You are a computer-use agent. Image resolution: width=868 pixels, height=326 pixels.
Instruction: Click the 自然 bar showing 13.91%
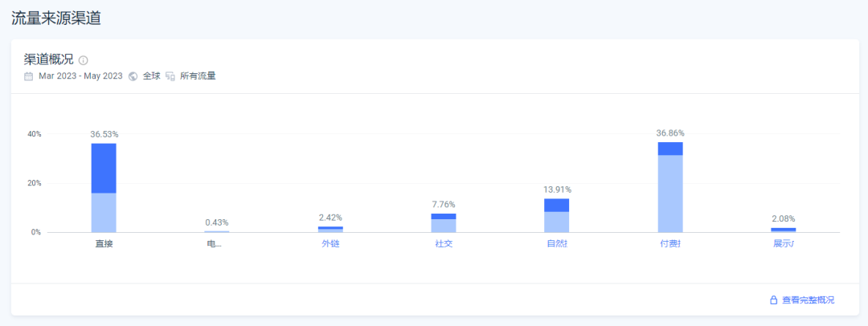[x=557, y=215]
